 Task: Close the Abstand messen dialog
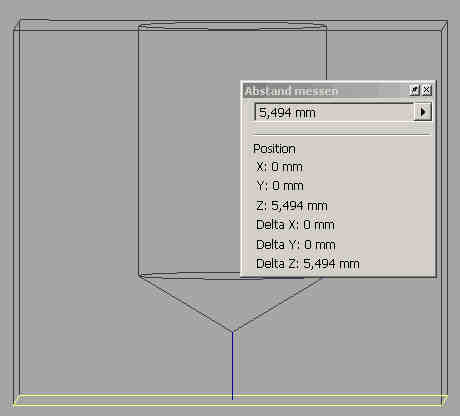427,90
